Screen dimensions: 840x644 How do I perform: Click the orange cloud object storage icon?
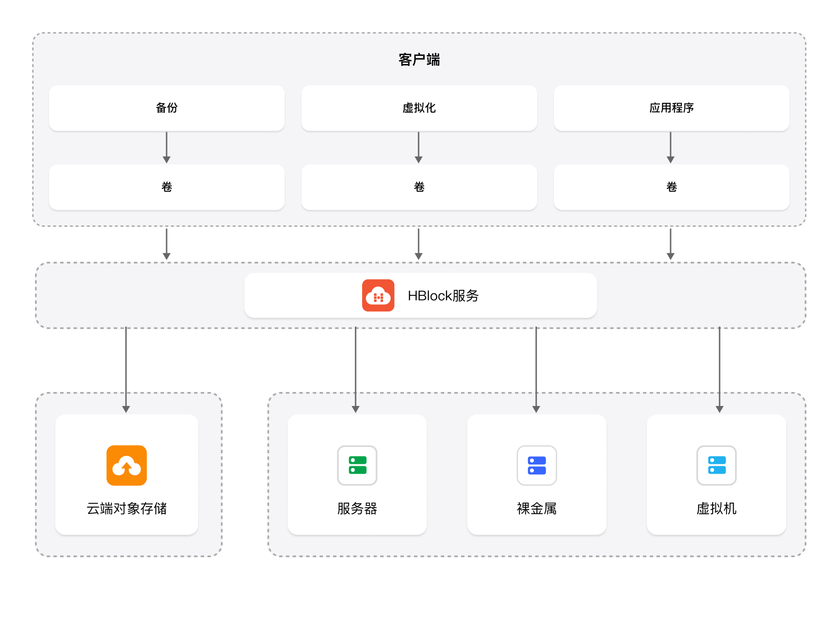[x=126, y=465]
